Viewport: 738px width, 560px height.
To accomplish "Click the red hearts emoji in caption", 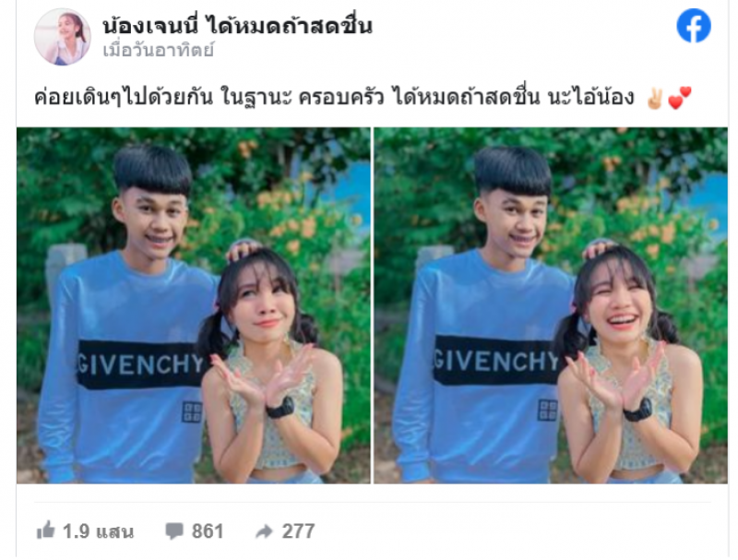I will (680, 98).
